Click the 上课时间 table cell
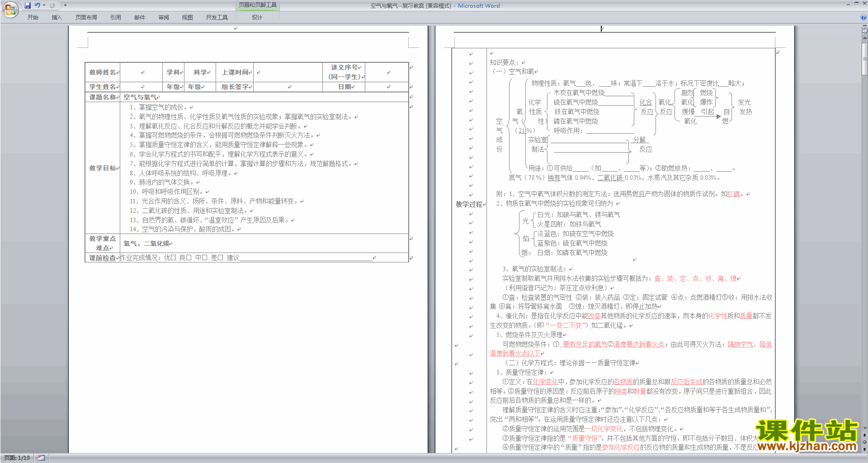Screen dimensions: 868x463 point(235,72)
